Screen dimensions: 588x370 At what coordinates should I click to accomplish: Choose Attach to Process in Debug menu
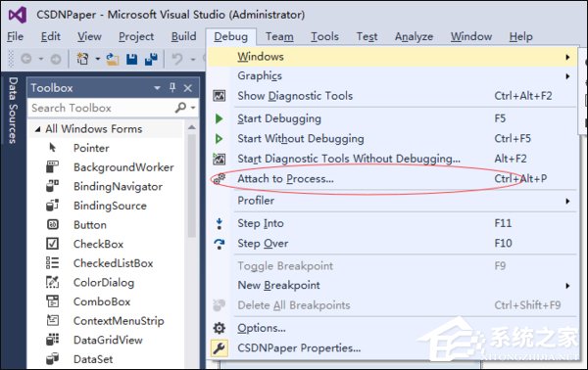392,179
